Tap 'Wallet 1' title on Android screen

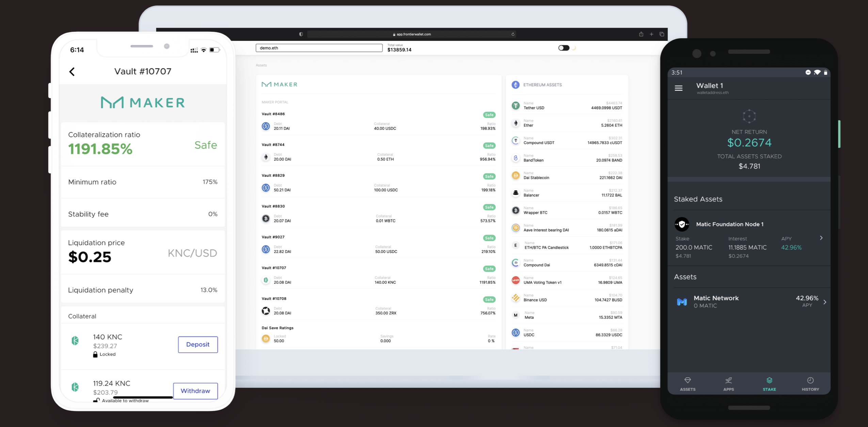pyautogui.click(x=709, y=86)
